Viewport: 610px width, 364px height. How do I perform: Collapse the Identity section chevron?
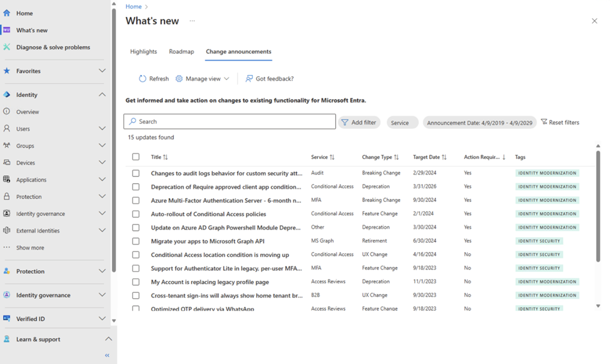102,94
